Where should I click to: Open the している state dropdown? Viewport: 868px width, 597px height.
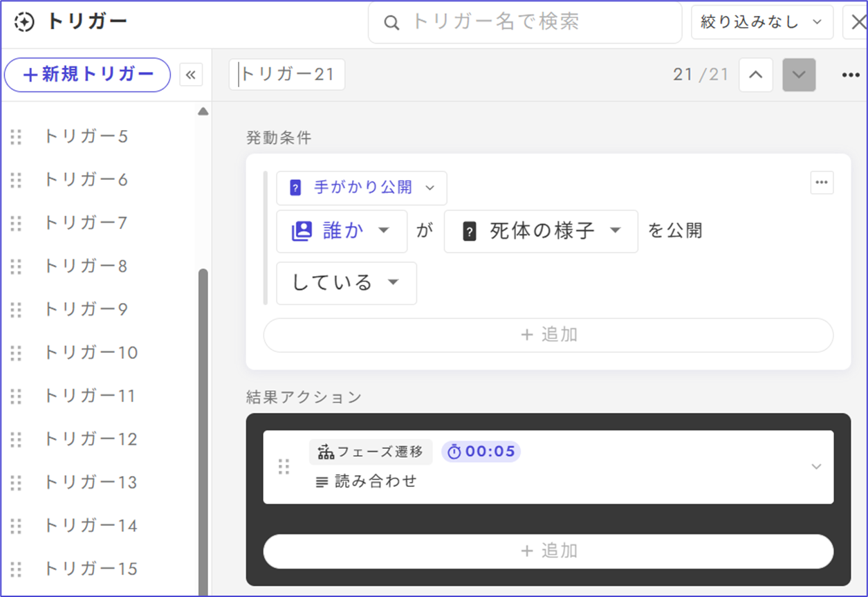(x=346, y=283)
